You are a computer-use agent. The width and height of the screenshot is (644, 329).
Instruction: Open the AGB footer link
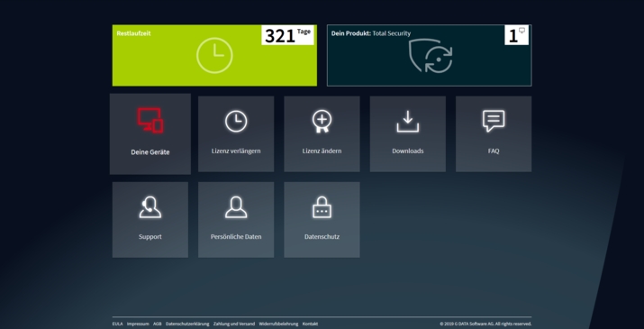(158, 324)
